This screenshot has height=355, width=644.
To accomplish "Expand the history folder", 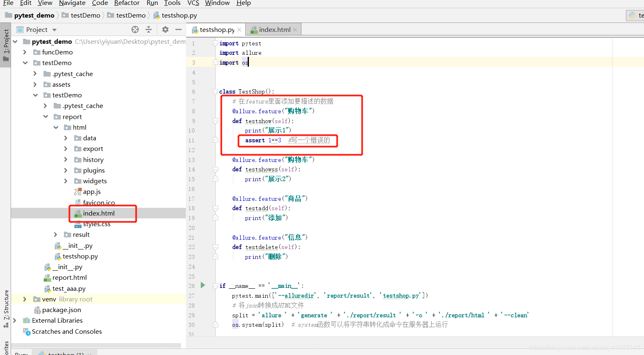I will pos(66,160).
